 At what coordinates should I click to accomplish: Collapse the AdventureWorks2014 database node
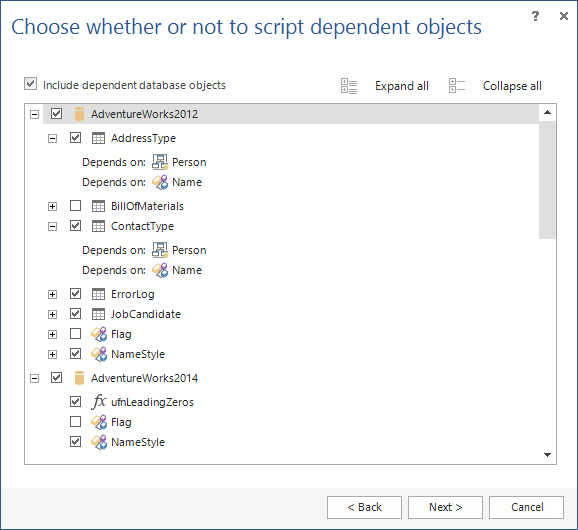click(x=34, y=379)
